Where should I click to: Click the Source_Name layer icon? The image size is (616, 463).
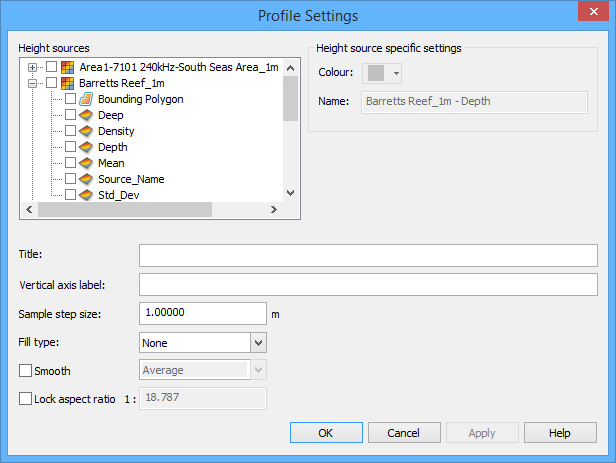[86, 179]
